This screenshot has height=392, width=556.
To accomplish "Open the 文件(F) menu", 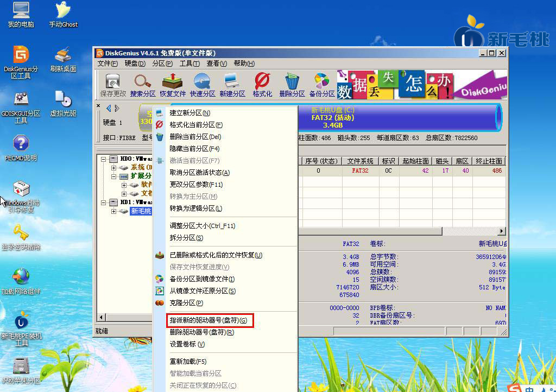I will [108, 64].
